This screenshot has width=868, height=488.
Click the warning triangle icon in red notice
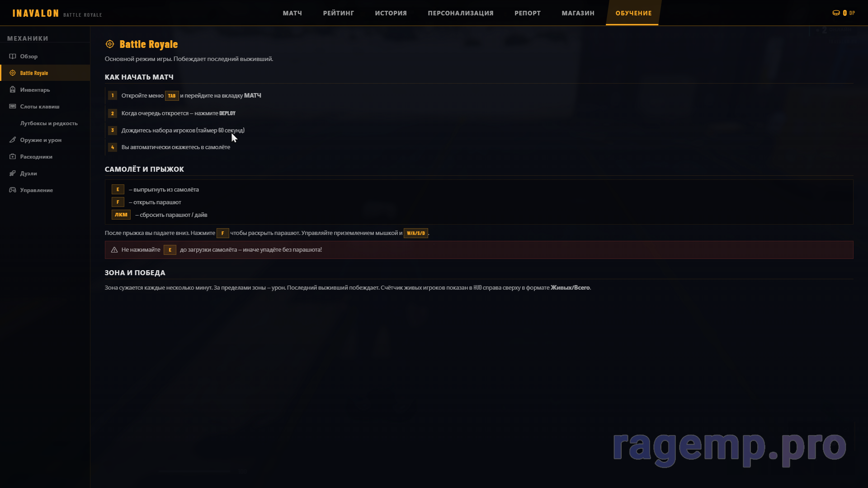pos(114,250)
